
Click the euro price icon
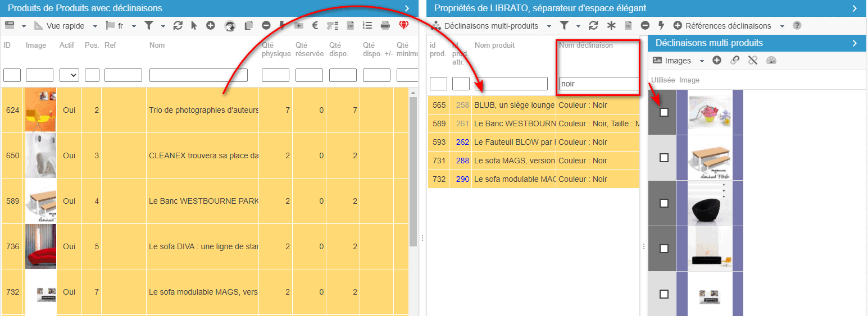(315, 25)
